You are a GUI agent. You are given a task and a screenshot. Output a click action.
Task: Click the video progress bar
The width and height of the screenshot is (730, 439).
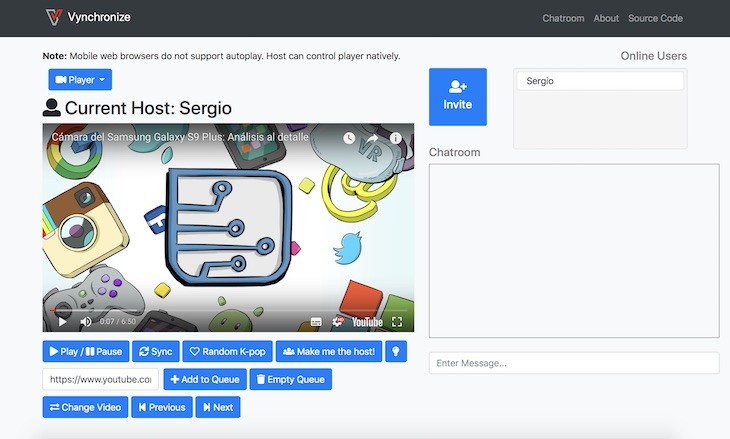point(228,310)
